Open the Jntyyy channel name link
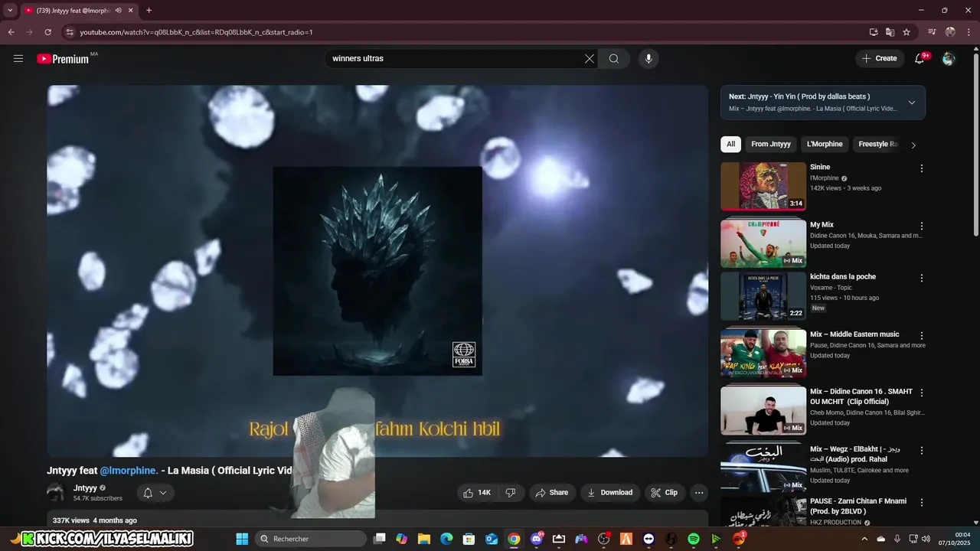Viewport: 980px width, 551px height. [85, 488]
